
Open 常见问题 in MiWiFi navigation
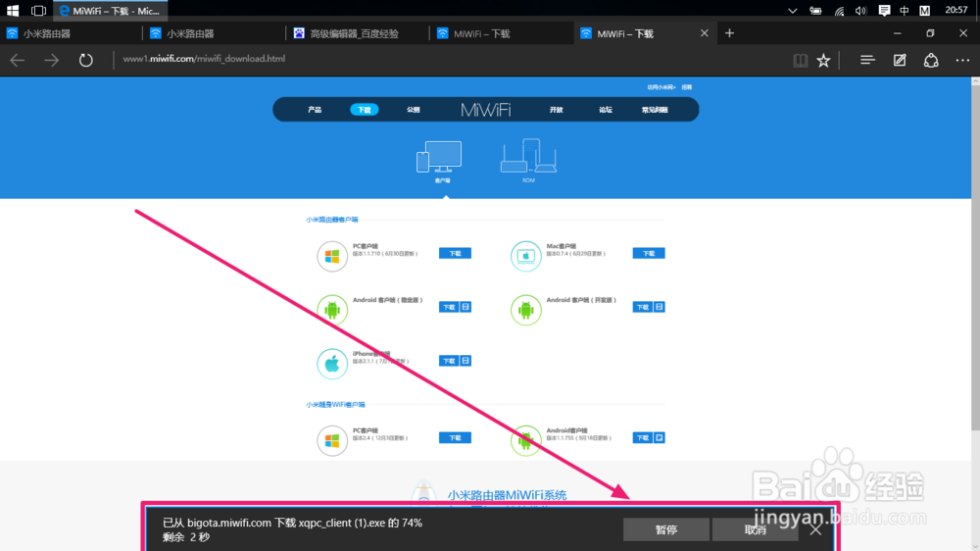(655, 110)
